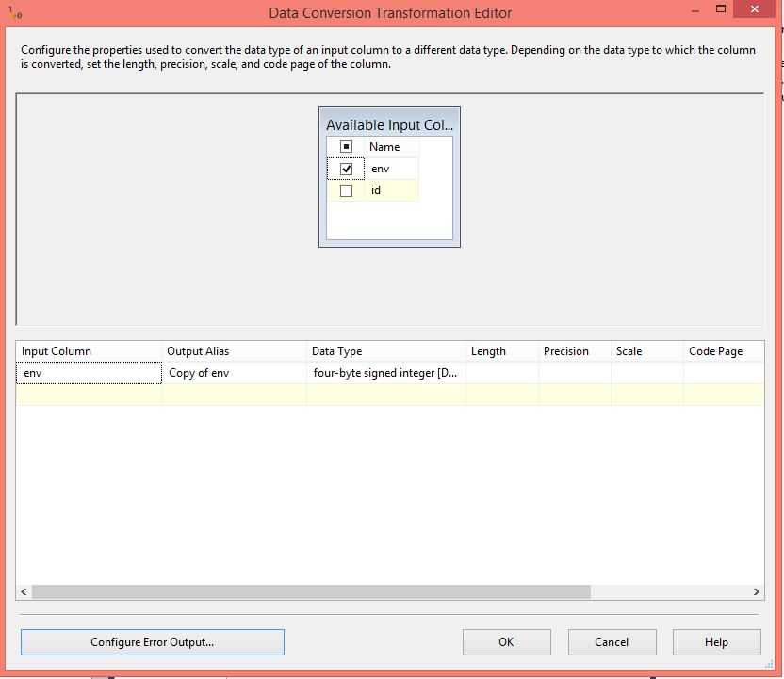This screenshot has width=784, height=679.
Task: Click the Configure Error Output button
Action: point(153,642)
